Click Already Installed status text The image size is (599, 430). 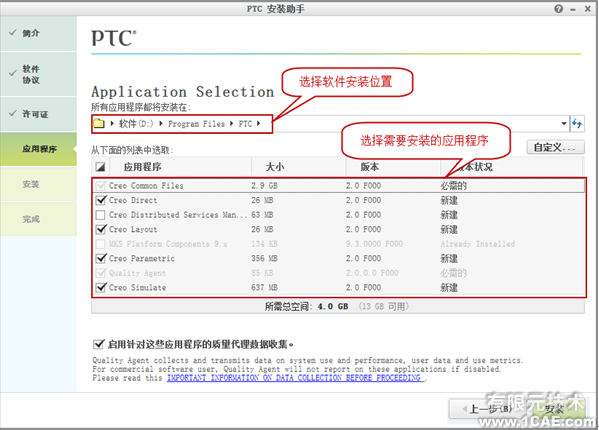pos(478,244)
